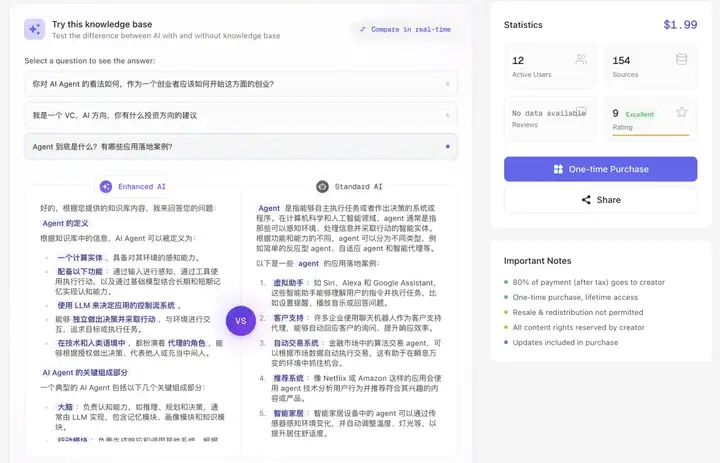The image size is (720, 463).
Task: Click the 12 Active Users card
Action: click(550, 66)
